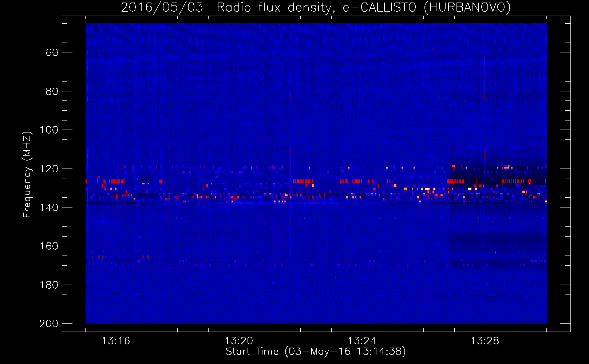Click the plot title with HURBANOVO station name

316,7
